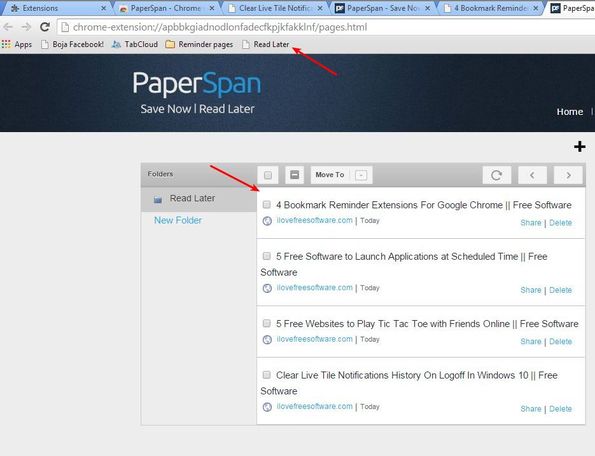Click globe icon of Launch Applications article

[267, 288]
